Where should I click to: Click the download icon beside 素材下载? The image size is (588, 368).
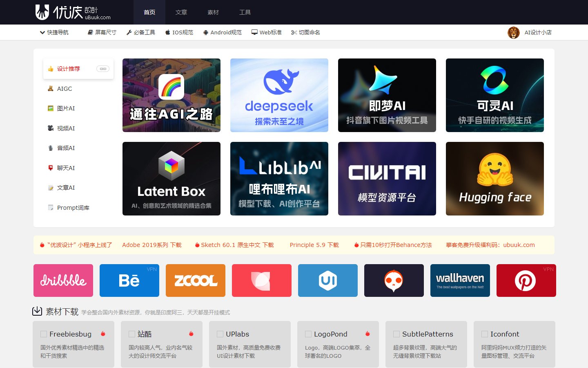point(37,311)
